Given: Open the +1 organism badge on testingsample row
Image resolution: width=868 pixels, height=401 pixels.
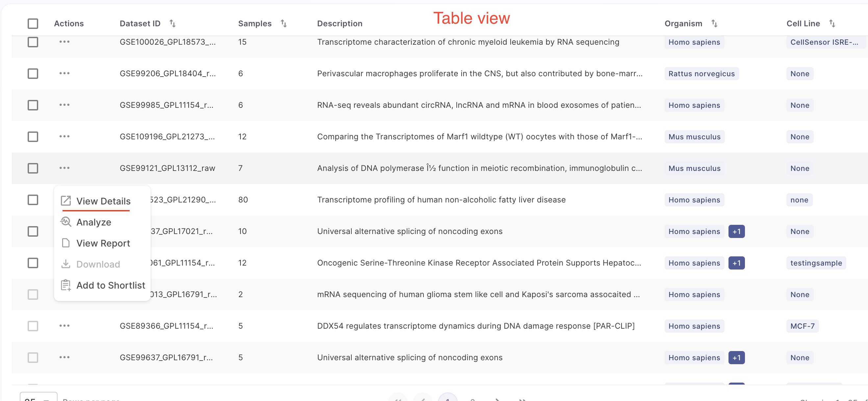Looking at the screenshot, I should pos(737,263).
